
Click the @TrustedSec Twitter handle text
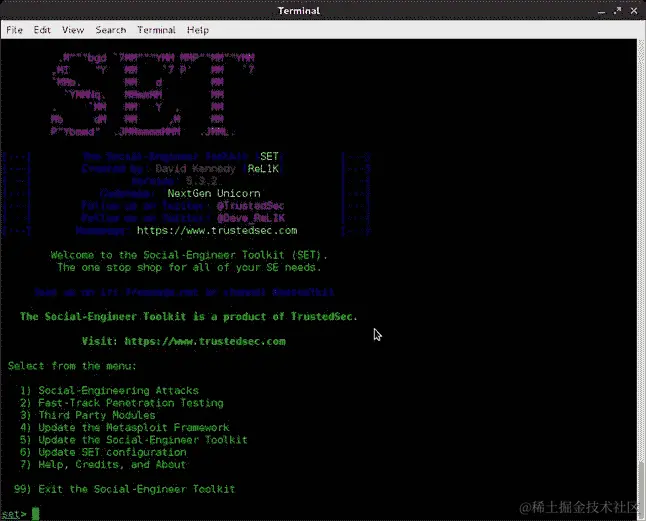(x=251, y=206)
